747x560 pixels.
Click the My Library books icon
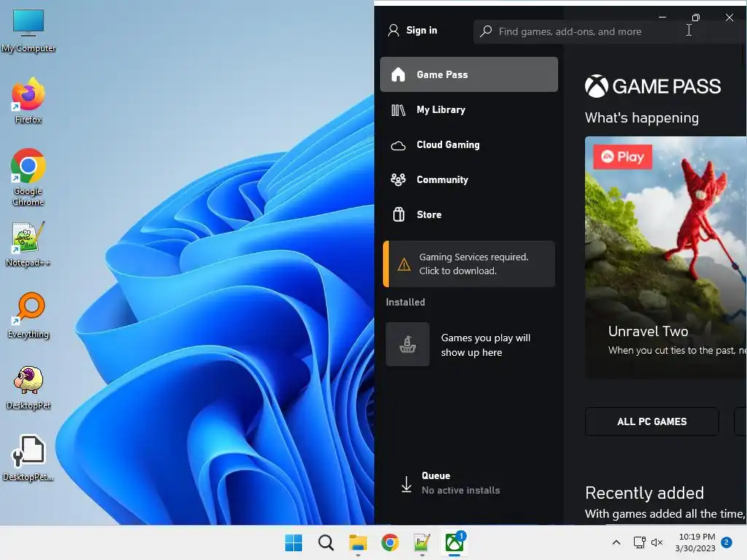pos(398,110)
